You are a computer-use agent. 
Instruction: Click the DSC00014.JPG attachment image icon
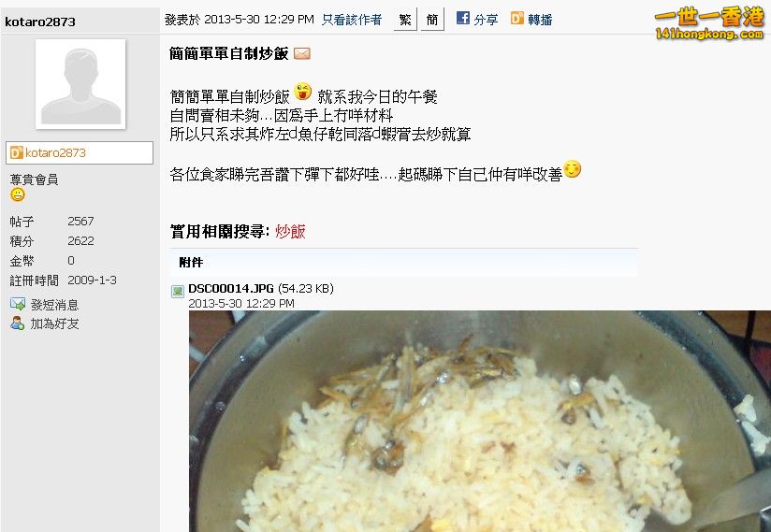click(178, 292)
